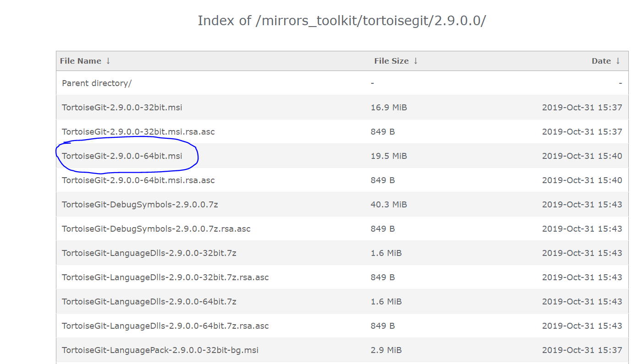Select the 2.9 MiB size cell
This screenshot has height=364, width=643.
[x=386, y=350]
